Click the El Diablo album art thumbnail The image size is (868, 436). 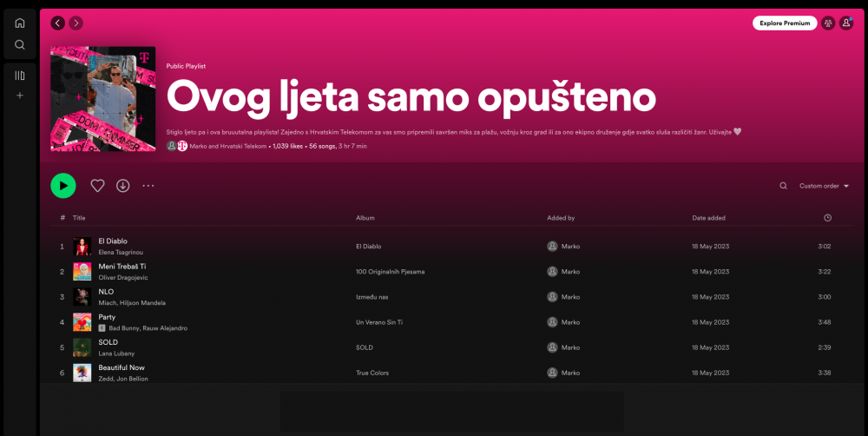point(82,247)
